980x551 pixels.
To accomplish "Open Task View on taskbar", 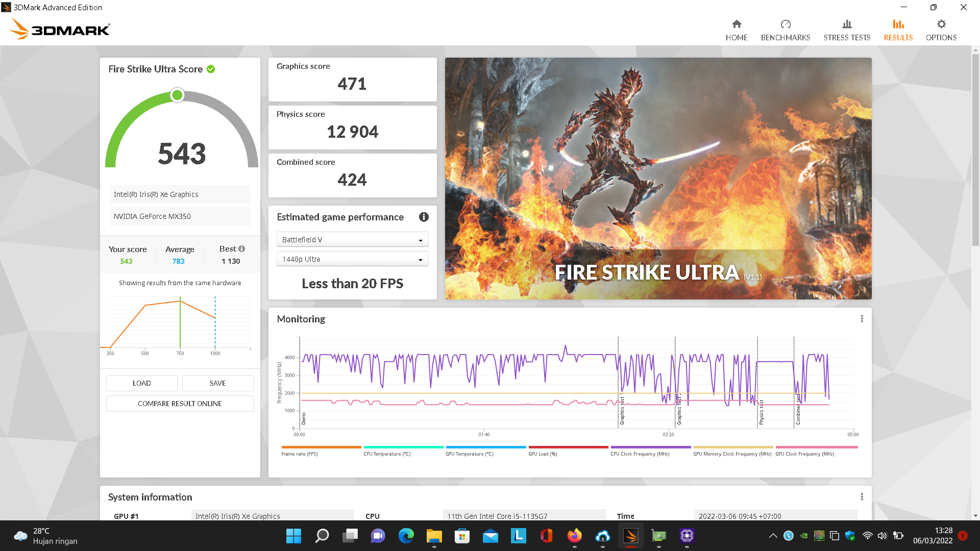I will pyautogui.click(x=350, y=536).
